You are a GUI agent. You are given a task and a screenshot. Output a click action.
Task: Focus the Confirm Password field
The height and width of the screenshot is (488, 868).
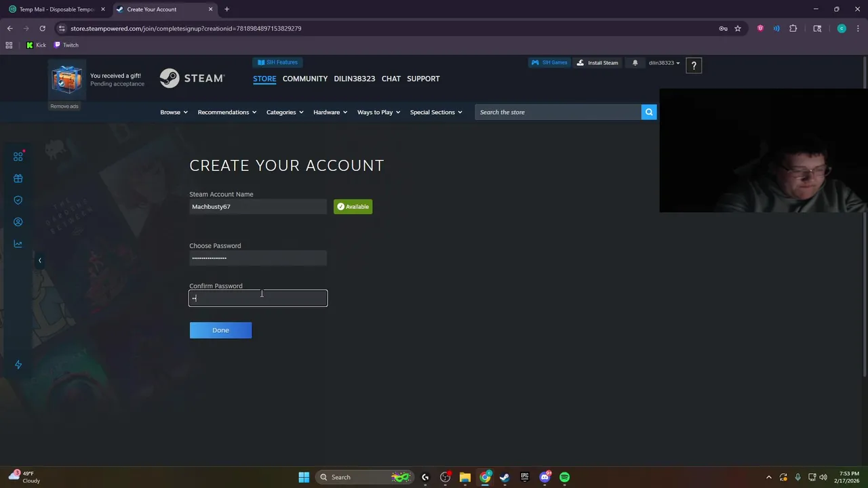click(x=258, y=298)
